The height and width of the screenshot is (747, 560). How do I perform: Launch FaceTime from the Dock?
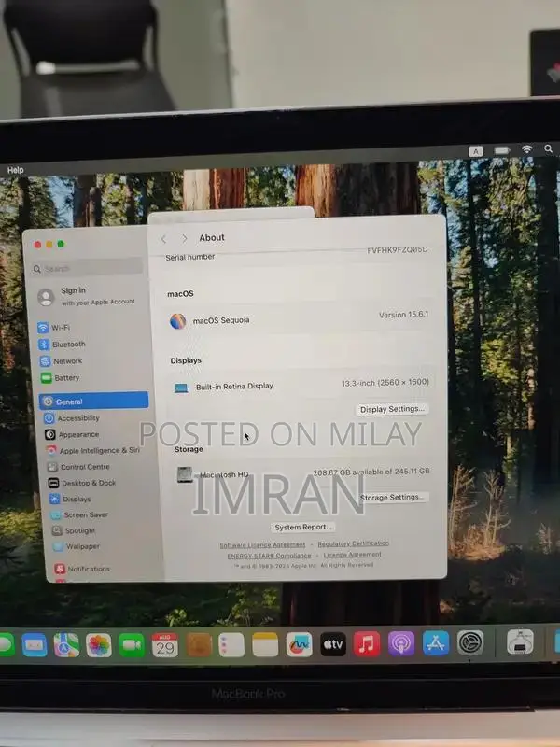(x=132, y=645)
